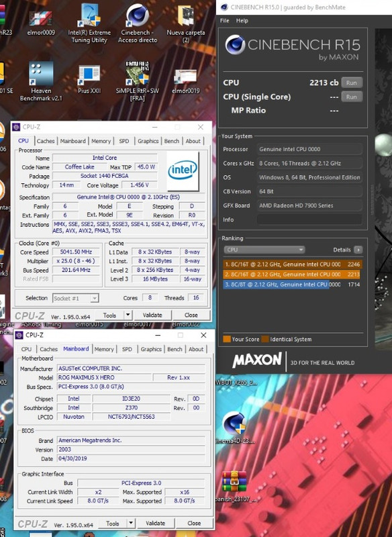Click the BIOS date 04/30/2019 field
Viewport: 392px width, 537px height.
click(131, 458)
